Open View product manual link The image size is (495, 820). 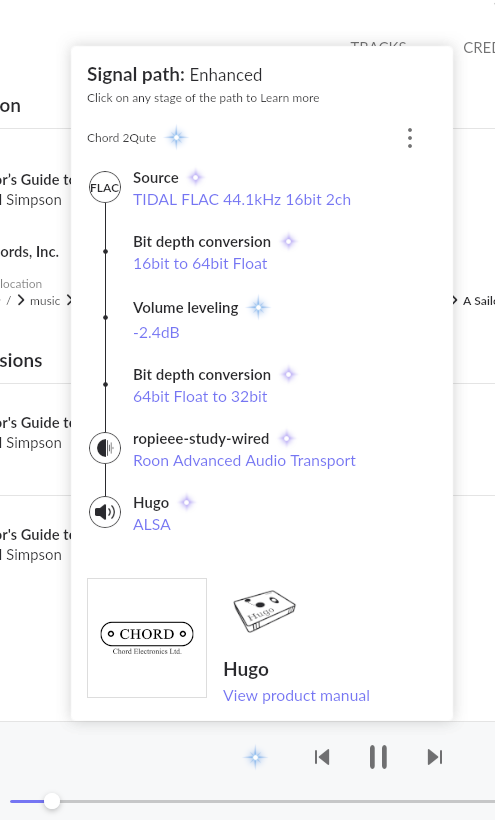pos(296,696)
